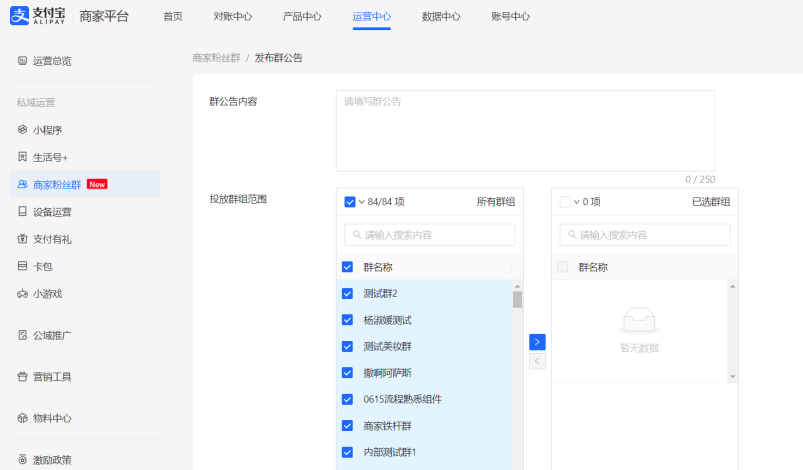Screen dimensions: 803x470
Task: Click the 物料中心 box icon
Action: pos(22,418)
